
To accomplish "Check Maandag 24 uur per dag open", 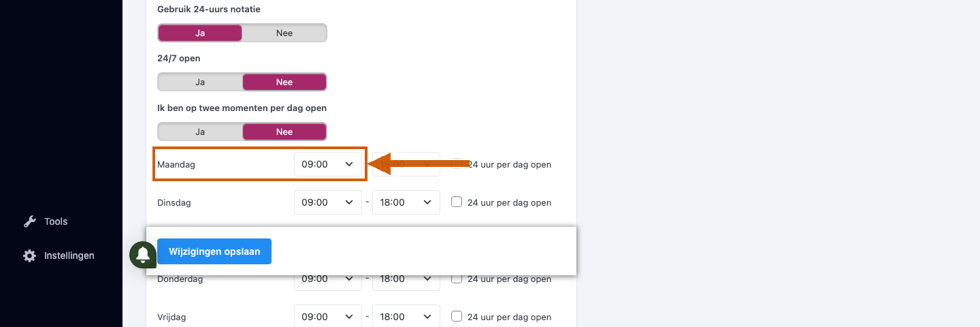I will tap(457, 163).
